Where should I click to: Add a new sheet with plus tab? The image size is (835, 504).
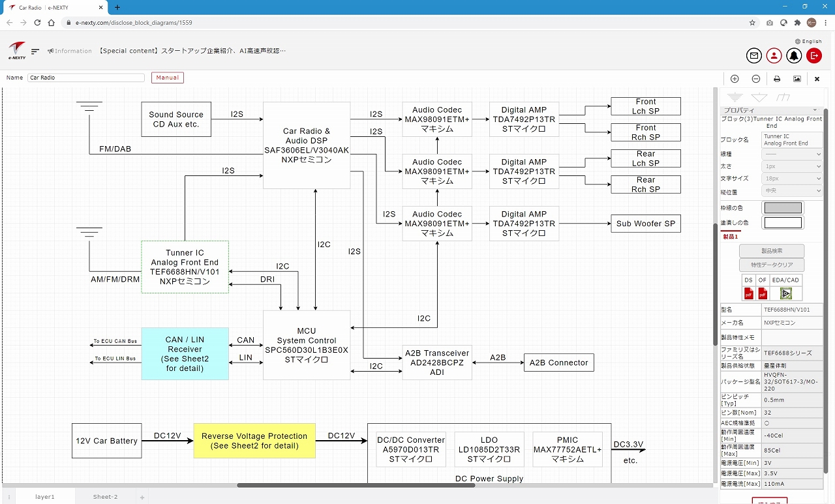click(142, 497)
